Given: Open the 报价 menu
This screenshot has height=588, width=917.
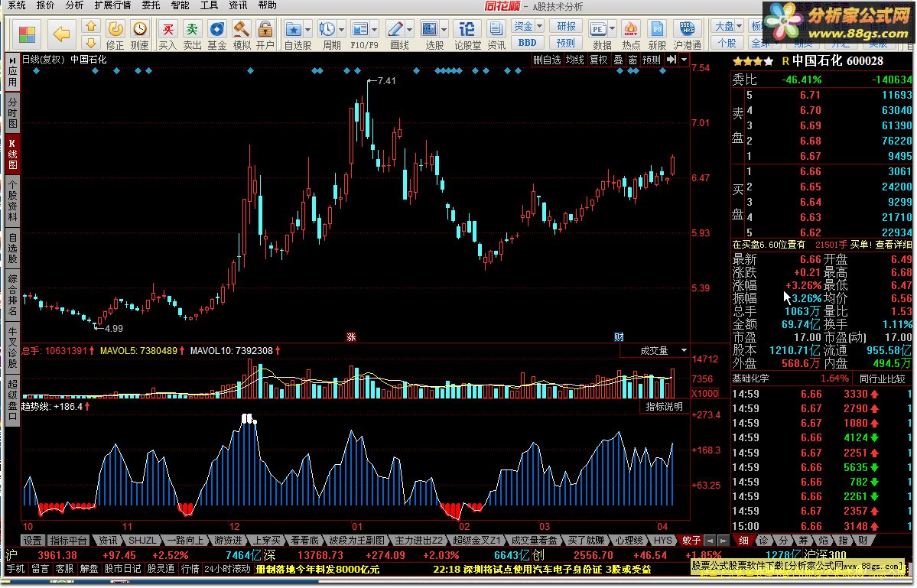Looking at the screenshot, I should [x=46, y=5].
